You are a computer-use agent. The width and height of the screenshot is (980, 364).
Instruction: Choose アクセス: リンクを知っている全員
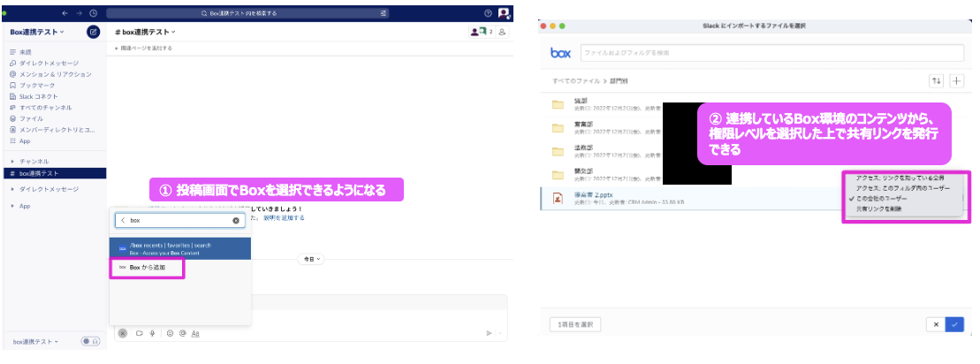point(900,178)
